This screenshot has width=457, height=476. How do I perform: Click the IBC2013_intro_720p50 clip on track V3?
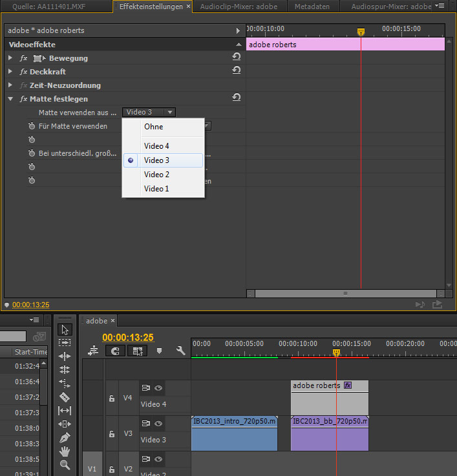point(234,437)
